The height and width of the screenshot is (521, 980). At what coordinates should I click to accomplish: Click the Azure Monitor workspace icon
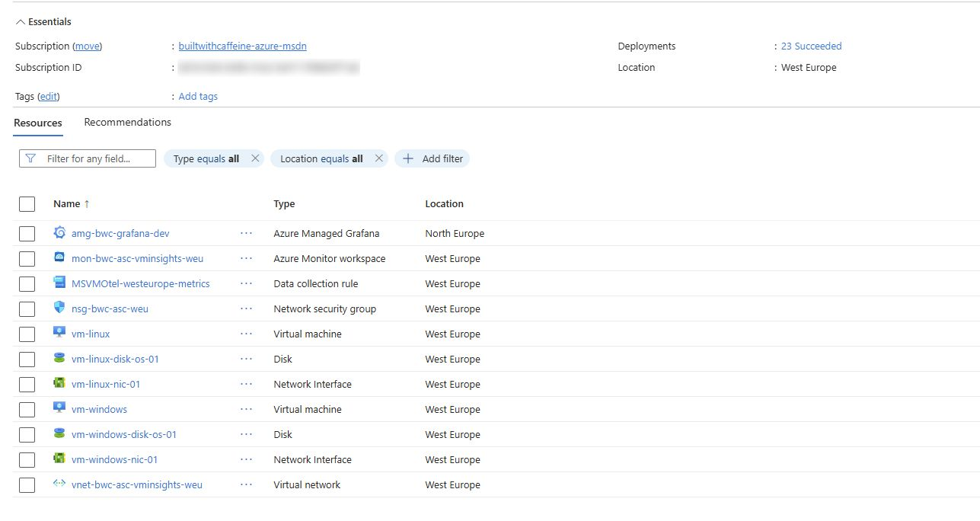[x=59, y=258]
